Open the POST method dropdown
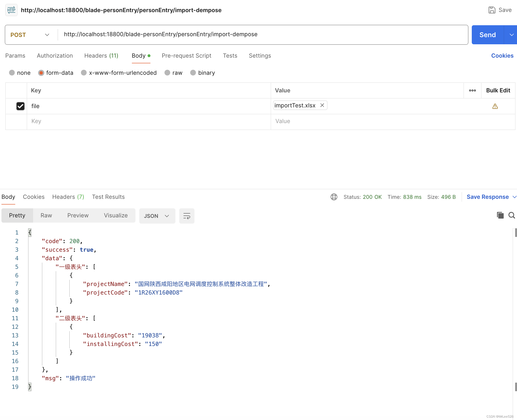This screenshot has height=420, width=517. [x=47, y=35]
